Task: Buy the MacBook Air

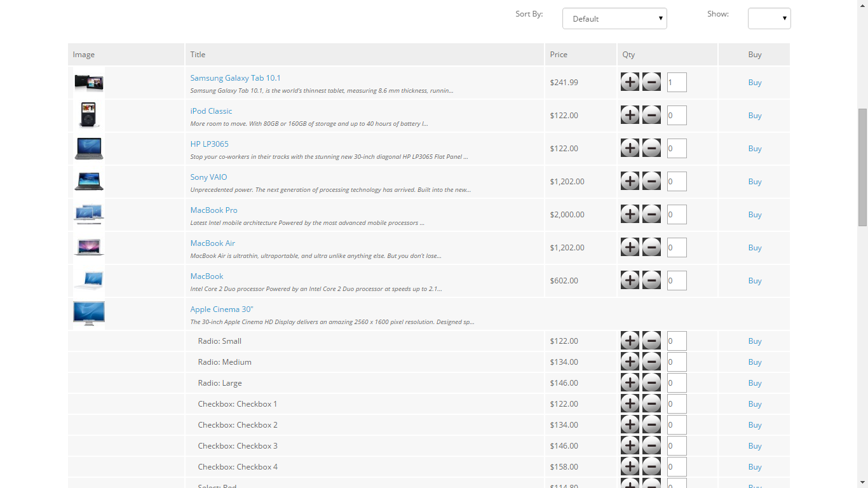Action: tap(755, 248)
